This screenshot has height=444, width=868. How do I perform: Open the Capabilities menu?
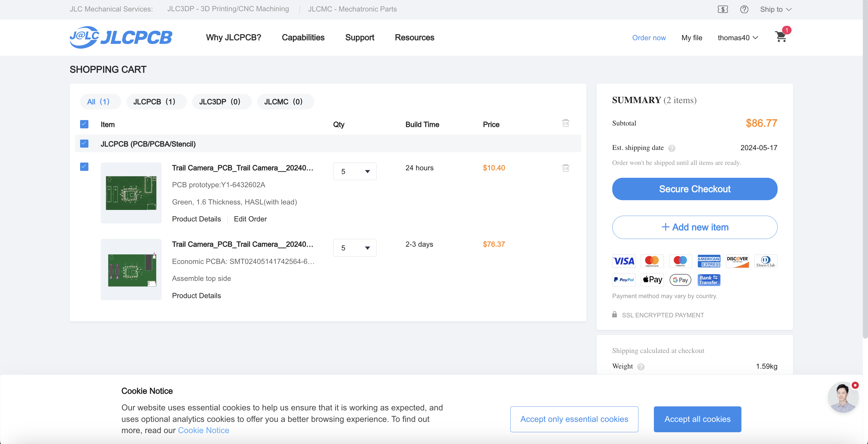[x=303, y=37]
